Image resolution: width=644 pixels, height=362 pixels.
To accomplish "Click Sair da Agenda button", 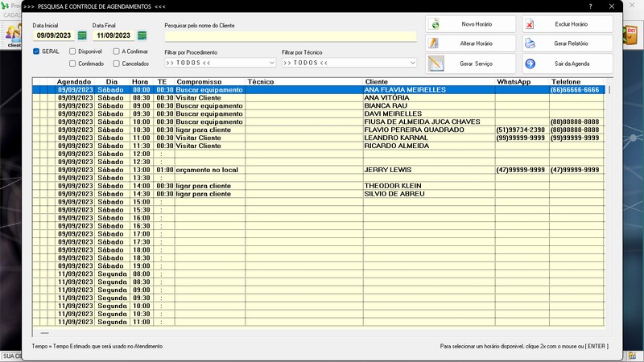I will (x=568, y=64).
